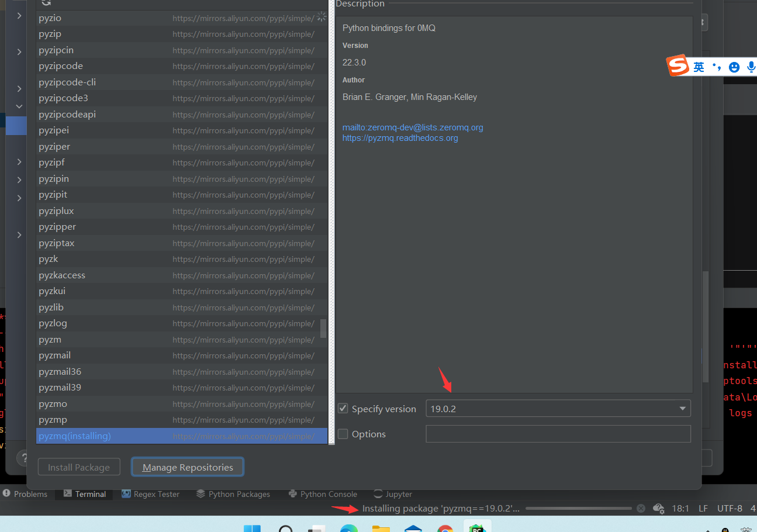This screenshot has width=757, height=532.
Task: Switch Sogou input language mode 英
Action: pos(699,67)
